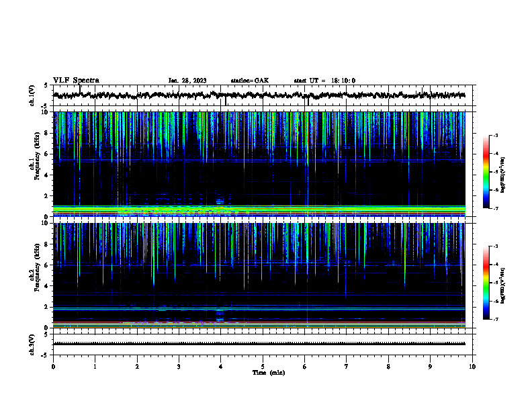Select the start UT 18:10:0 text
The width and height of the screenshot is (532, 411).
tap(324, 81)
